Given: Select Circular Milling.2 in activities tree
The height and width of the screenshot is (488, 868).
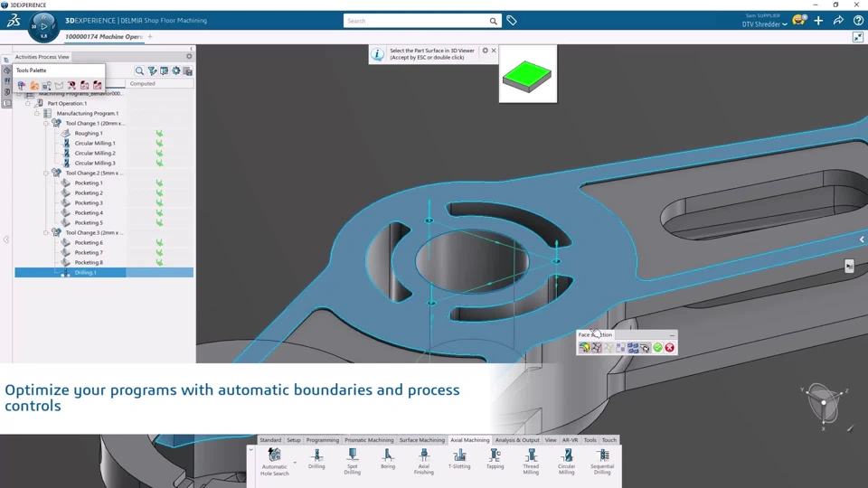Looking at the screenshot, I should point(95,154).
